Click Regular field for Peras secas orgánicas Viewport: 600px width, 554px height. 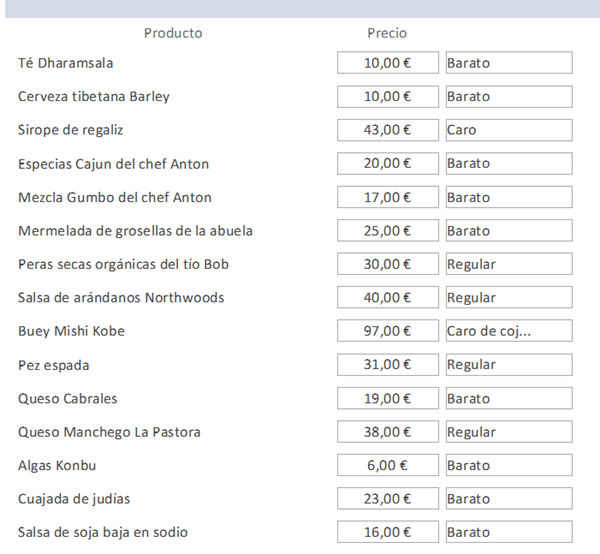[508, 264]
